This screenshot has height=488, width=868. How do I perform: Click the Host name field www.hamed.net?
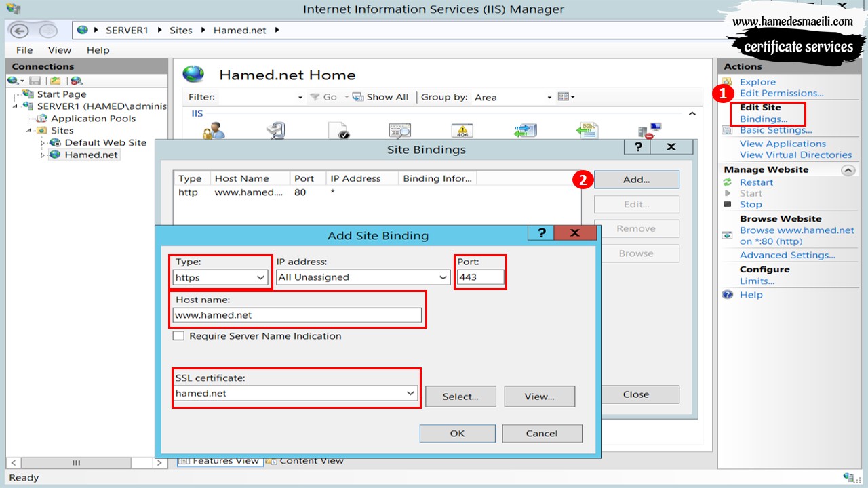click(297, 314)
